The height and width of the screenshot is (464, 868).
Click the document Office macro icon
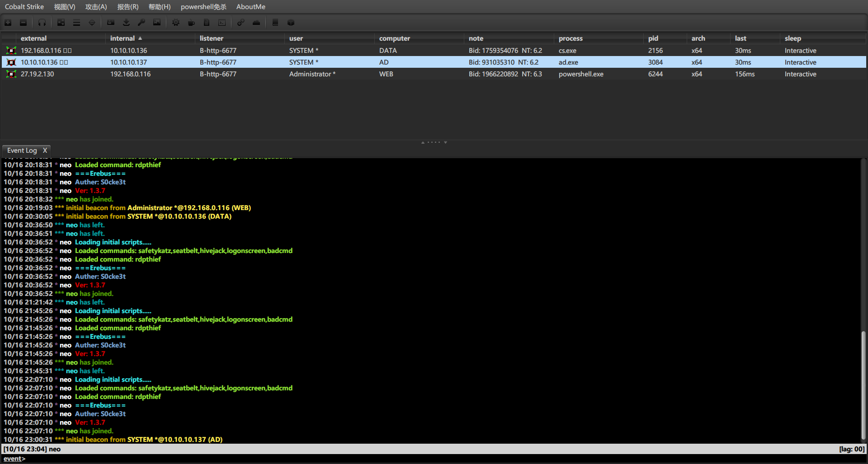coord(207,23)
